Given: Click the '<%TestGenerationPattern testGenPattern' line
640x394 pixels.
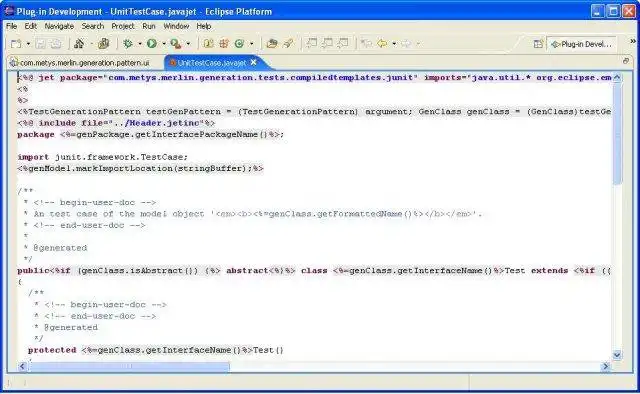Looking at the screenshot, I should (x=313, y=111).
